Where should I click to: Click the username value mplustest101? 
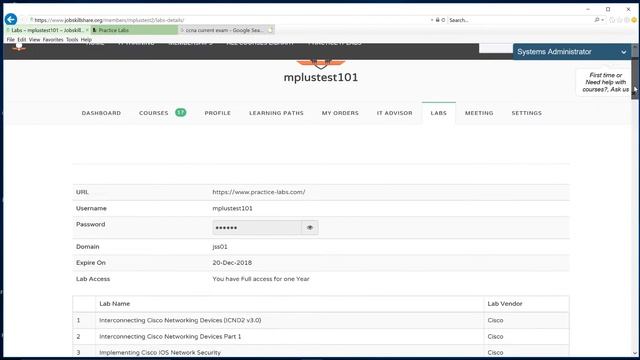232,208
